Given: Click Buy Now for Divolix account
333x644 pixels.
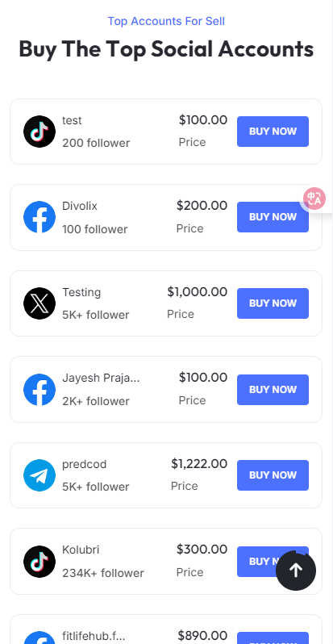Looking at the screenshot, I should (x=273, y=217).
